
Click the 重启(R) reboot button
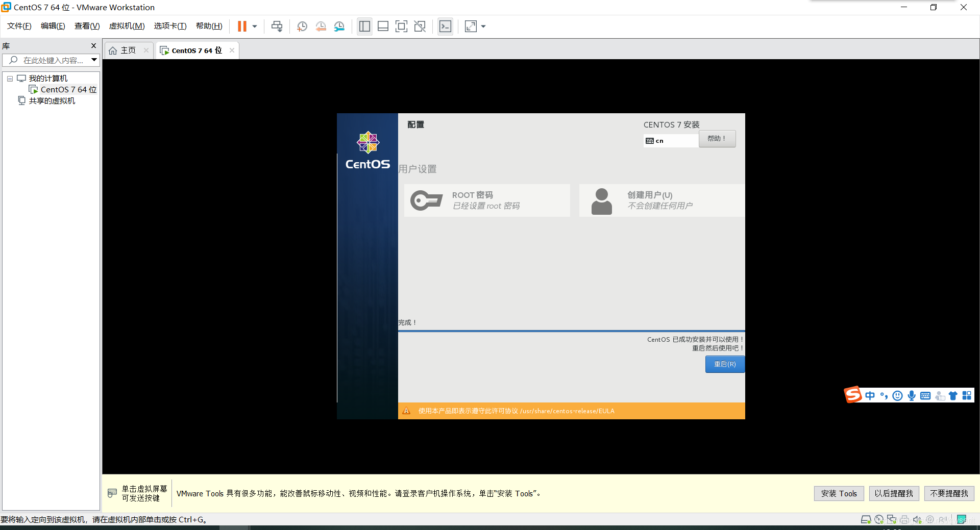[725, 364]
